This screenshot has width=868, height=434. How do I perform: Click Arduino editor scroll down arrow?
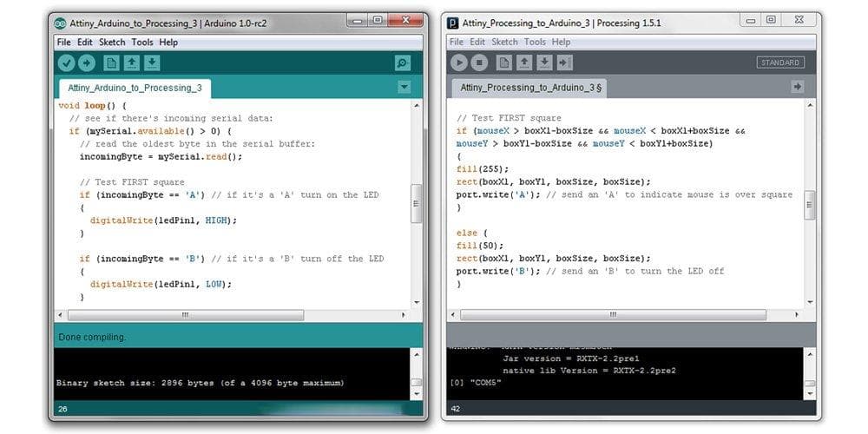(x=417, y=303)
